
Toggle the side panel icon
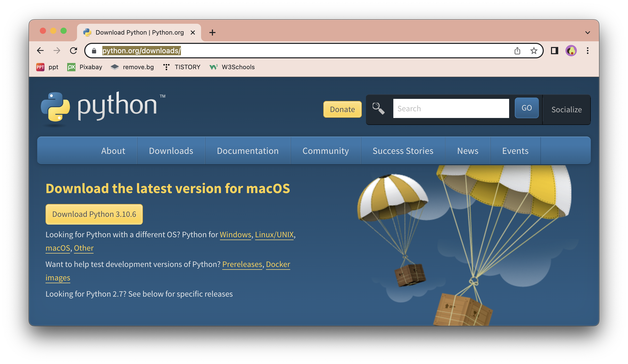tap(554, 51)
